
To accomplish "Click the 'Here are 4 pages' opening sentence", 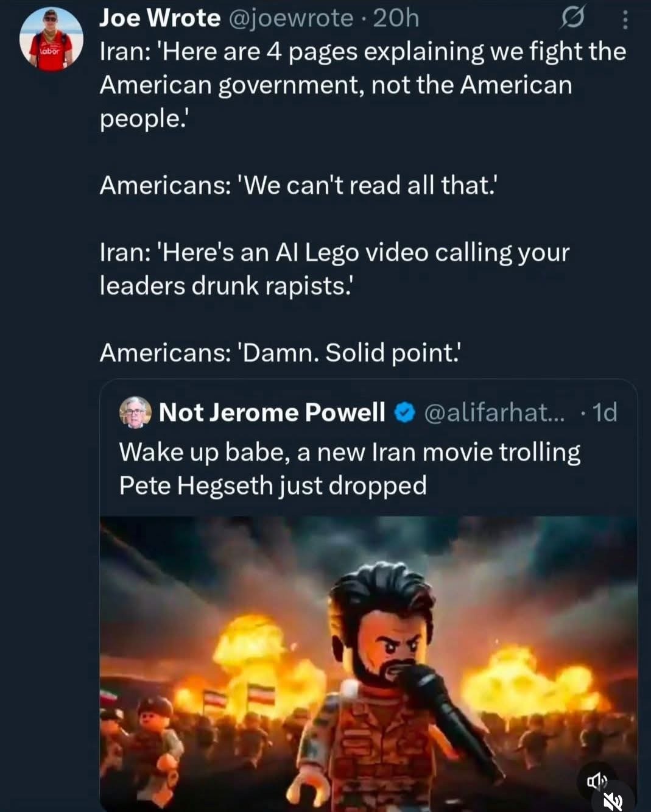I will [x=362, y=52].
